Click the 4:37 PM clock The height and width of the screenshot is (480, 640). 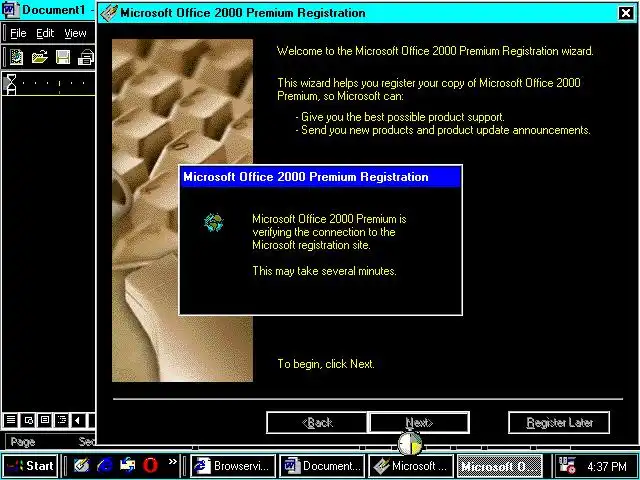click(607, 466)
